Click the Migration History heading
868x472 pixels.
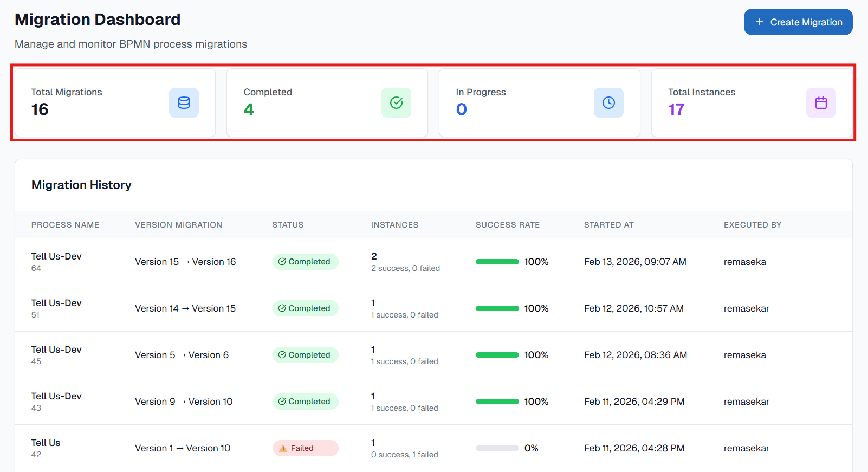coord(81,185)
